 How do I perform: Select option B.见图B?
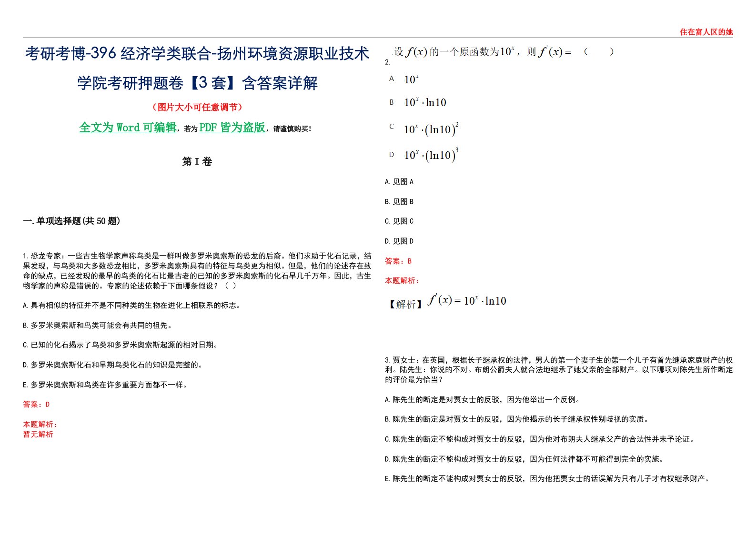point(399,202)
